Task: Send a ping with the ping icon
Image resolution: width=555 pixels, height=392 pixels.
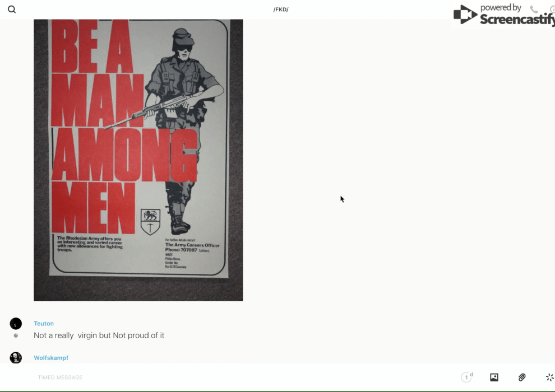Action: point(549,377)
